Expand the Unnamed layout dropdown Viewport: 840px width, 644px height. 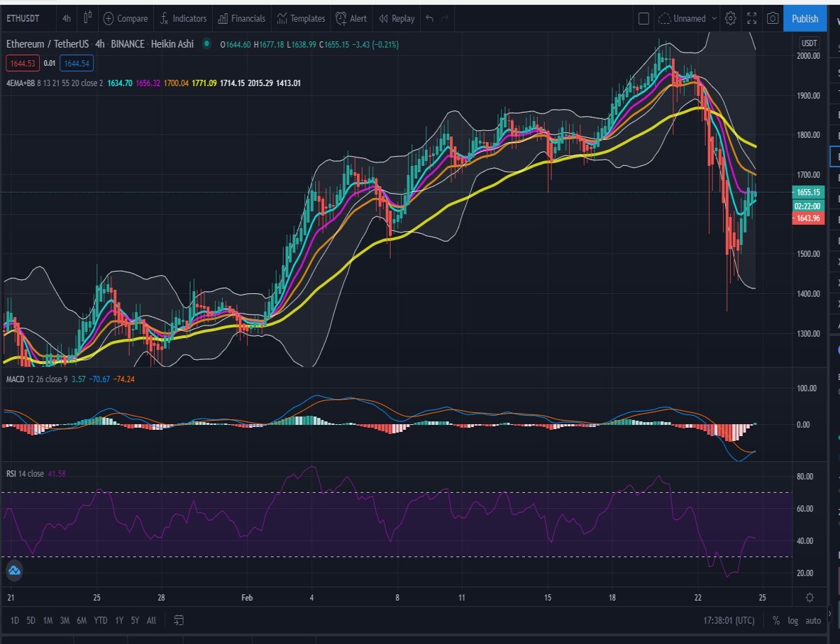point(687,18)
